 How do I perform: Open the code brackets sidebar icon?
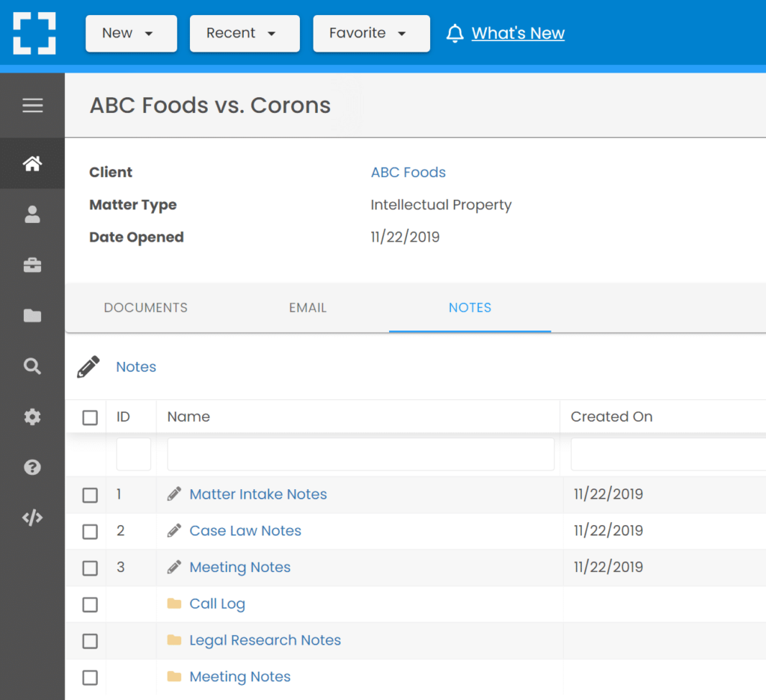[32, 518]
